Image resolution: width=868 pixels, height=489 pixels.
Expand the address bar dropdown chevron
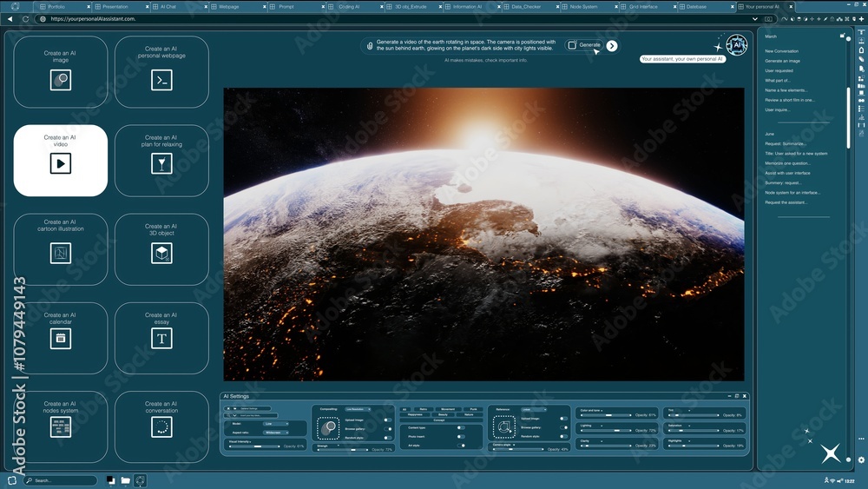(755, 19)
